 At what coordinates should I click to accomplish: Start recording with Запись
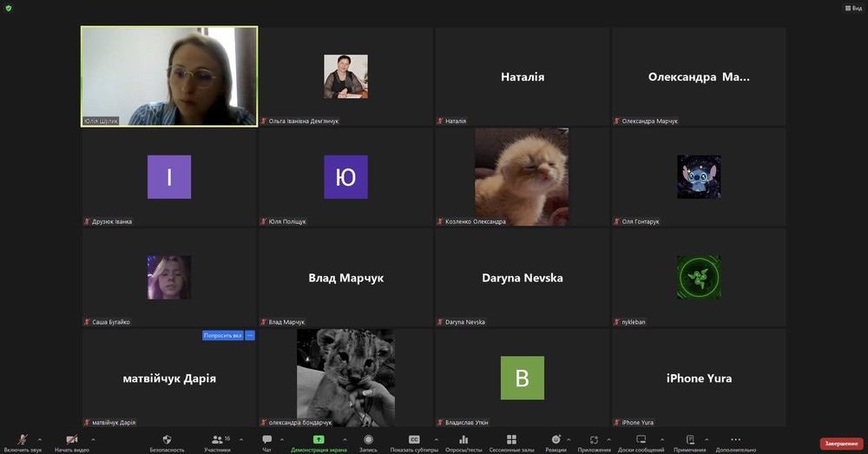(x=368, y=443)
